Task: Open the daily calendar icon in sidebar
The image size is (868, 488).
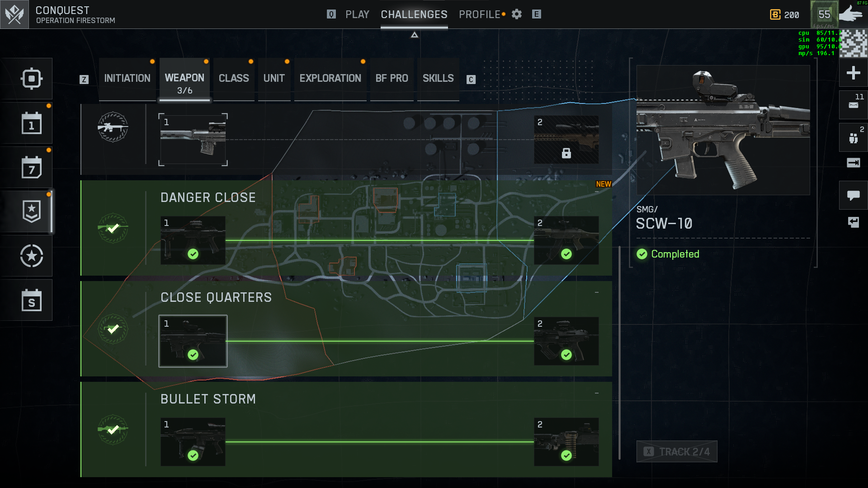Action: pos(31,123)
